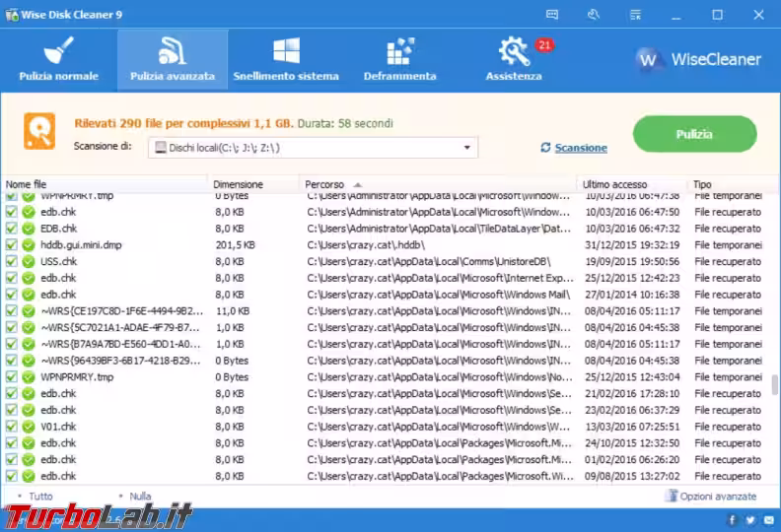
Task: Uncheck the EDB.chk checkbox
Action: point(11,229)
